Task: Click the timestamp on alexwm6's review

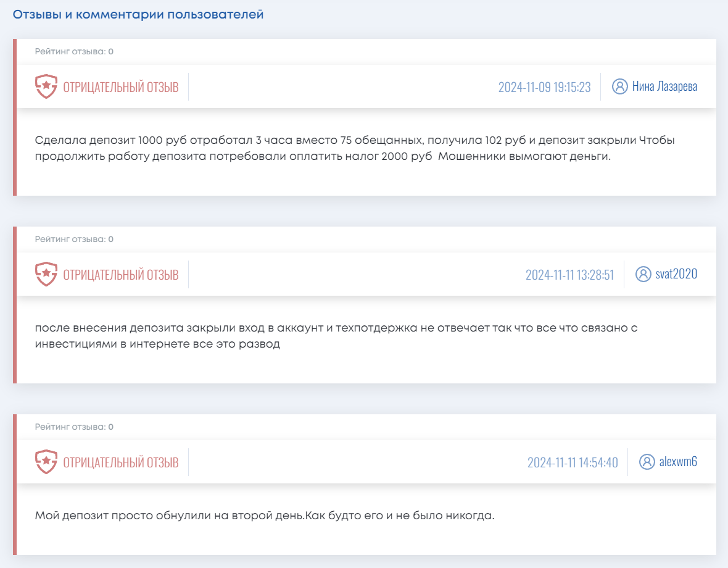Action: (574, 461)
